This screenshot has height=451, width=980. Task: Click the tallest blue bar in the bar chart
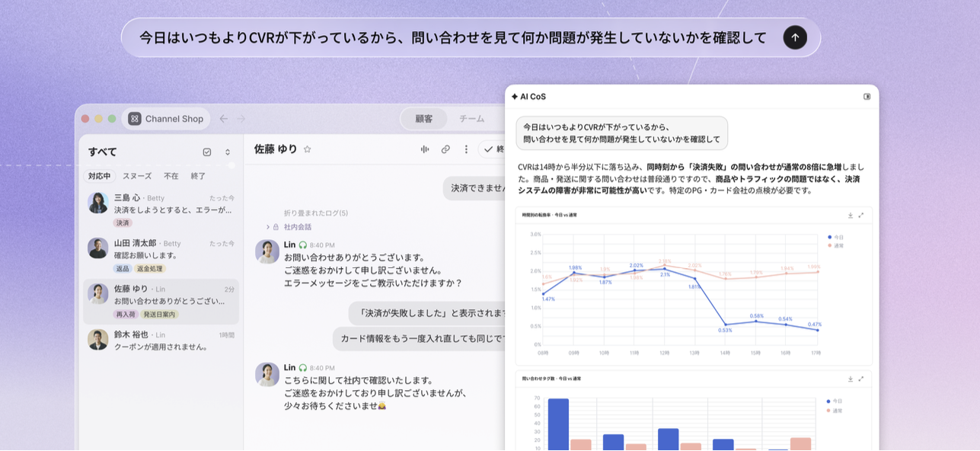coord(558,424)
